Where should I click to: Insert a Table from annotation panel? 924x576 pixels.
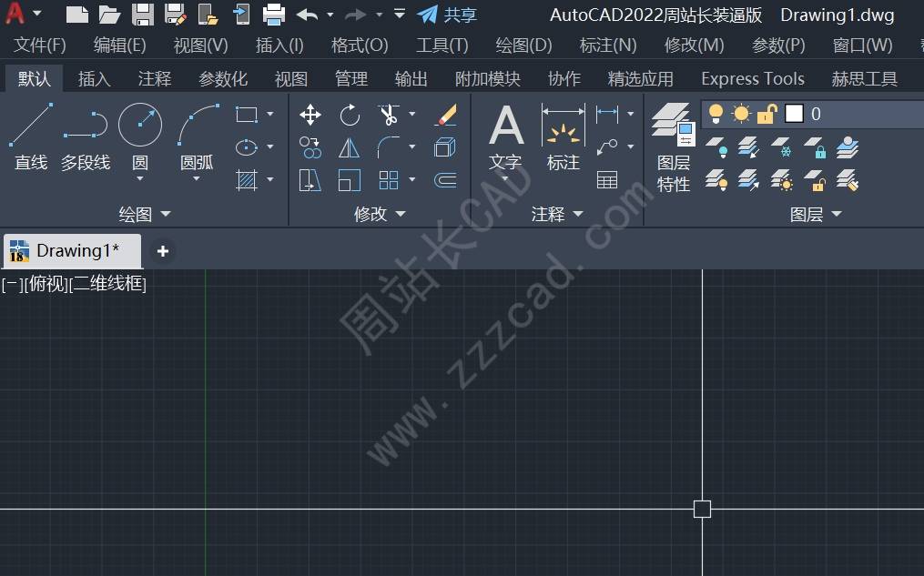coord(607,179)
